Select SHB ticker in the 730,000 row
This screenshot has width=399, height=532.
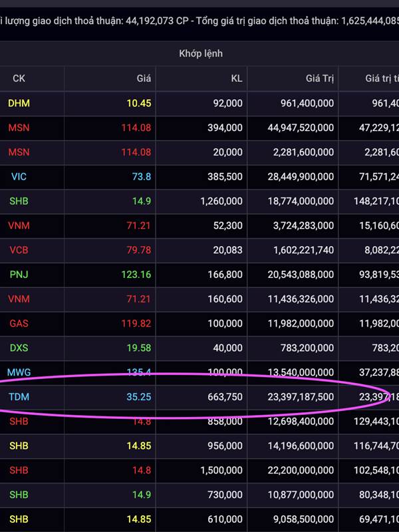click(x=19, y=494)
